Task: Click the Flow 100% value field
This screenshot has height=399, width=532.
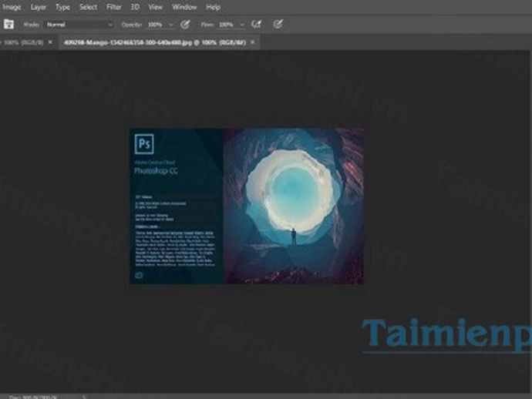Action: coord(227,25)
